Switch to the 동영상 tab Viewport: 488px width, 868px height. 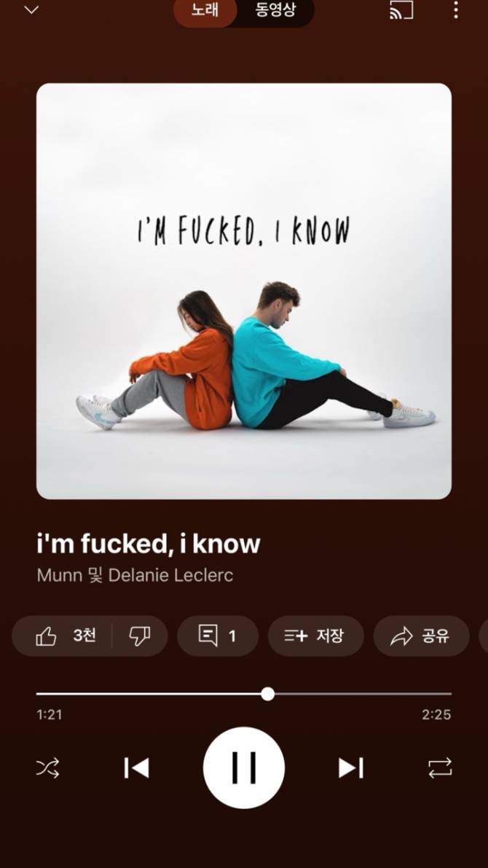pyautogui.click(x=275, y=10)
